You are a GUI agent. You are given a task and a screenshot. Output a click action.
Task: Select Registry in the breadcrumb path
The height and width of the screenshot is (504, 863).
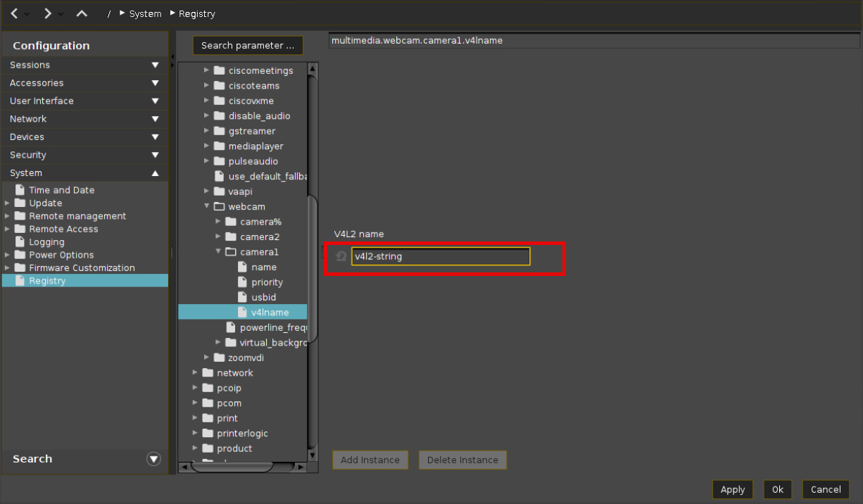pyautogui.click(x=196, y=14)
